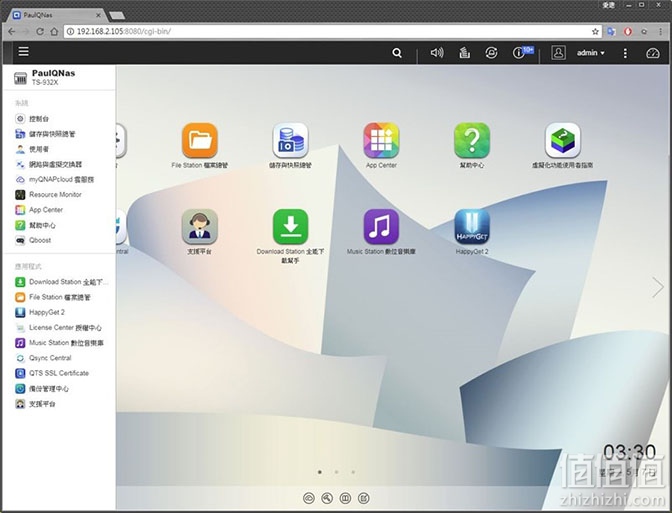Open the search magnifier in top bar

point(397,53)
